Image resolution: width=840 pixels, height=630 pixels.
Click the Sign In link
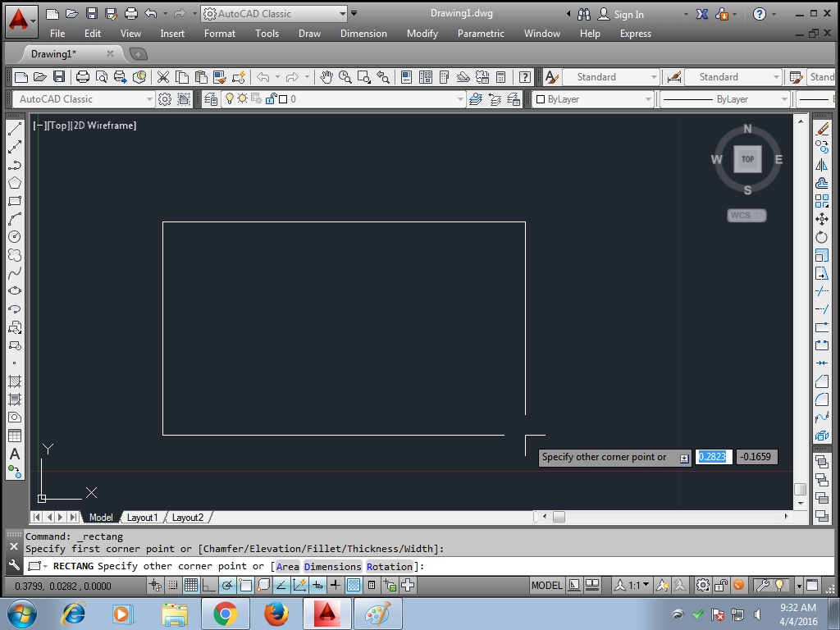coord(628,14)
